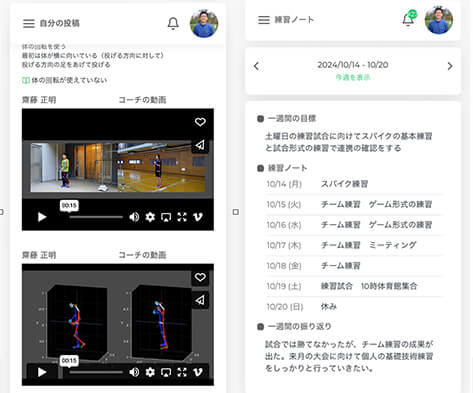Click the first video's progress bar
This screenshot has height=393, width=473.
(x=96, y=217)
